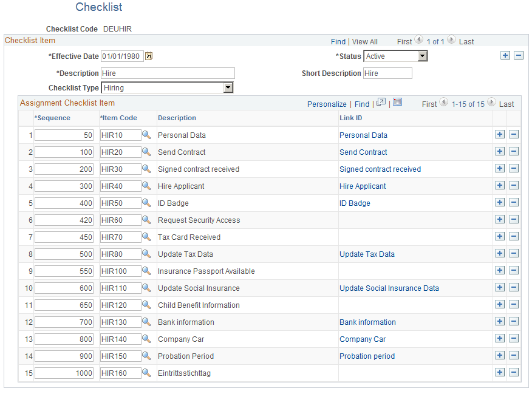Click lookup magnifier next to HIR80
The width and height of the screenshot is (532, 394).
[x=146, y=254]
